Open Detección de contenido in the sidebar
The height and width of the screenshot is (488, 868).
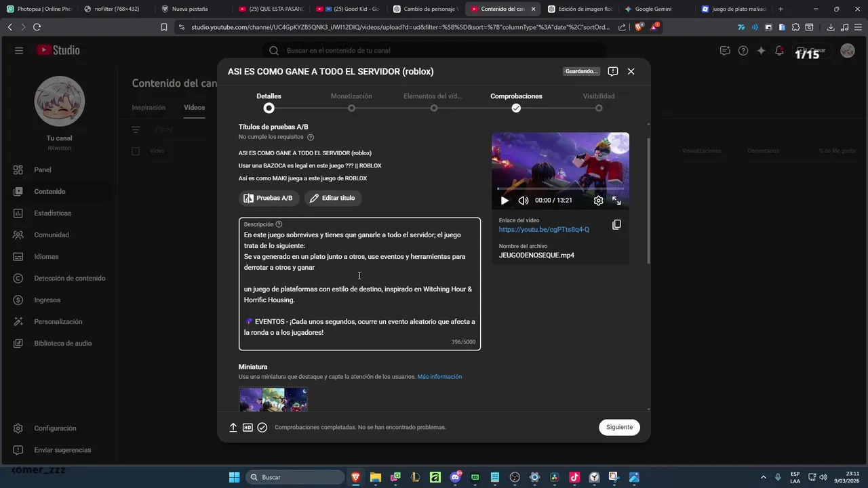tap(60, 278)
